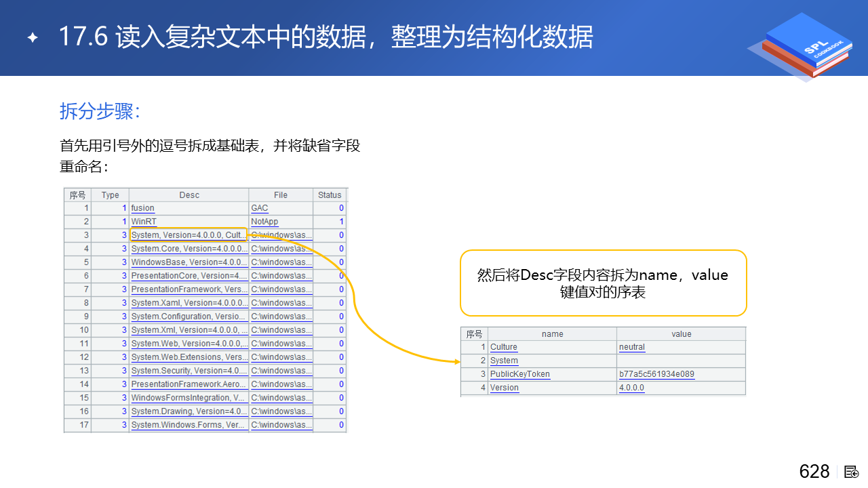Click the "GAC" File cell
This screenshot has width=868, height=488.
click(x=281, y=208)
